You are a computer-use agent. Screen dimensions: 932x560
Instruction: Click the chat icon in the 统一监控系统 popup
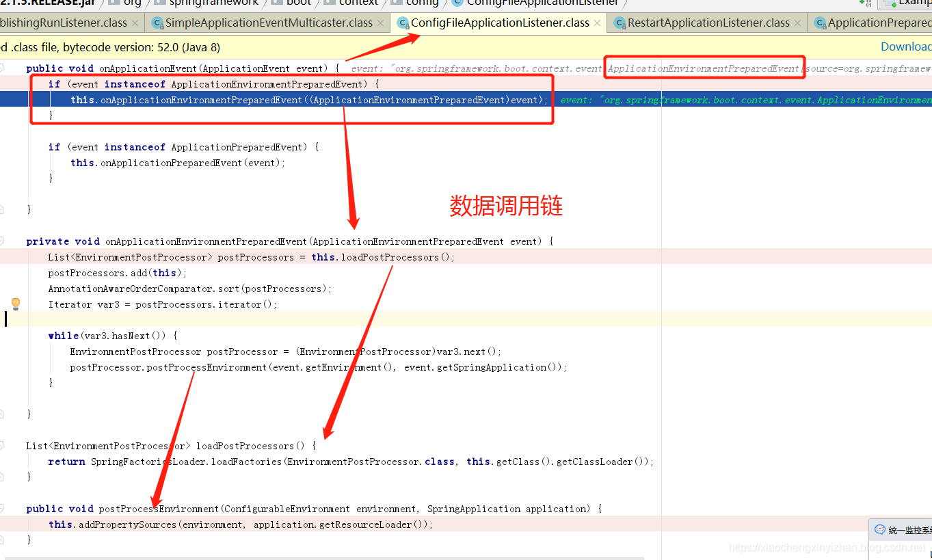(x=880, y=529)
